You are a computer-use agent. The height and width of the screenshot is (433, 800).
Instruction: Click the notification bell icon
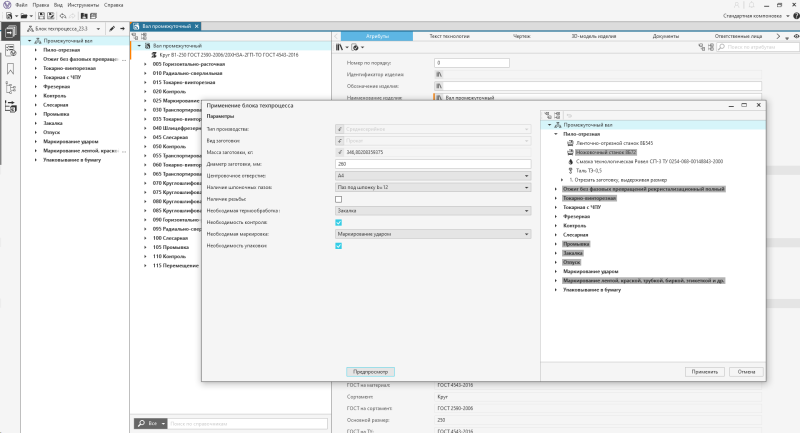[753, 5]
